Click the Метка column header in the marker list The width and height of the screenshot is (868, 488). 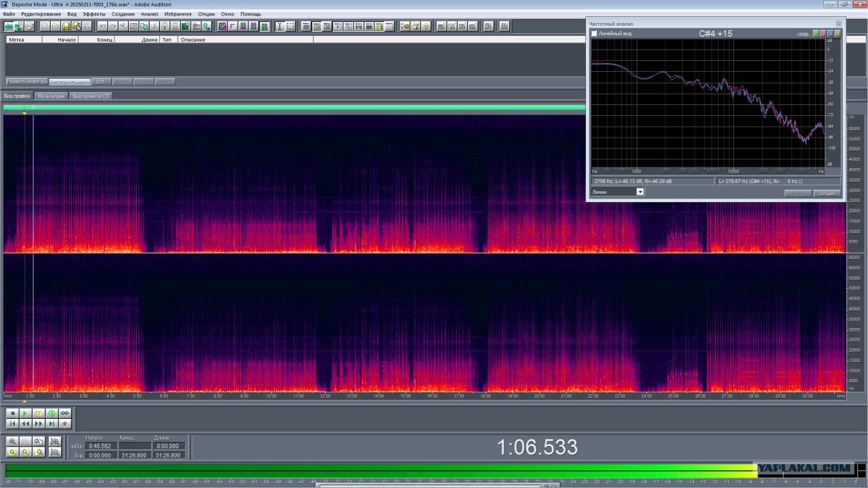click(24, 39)
